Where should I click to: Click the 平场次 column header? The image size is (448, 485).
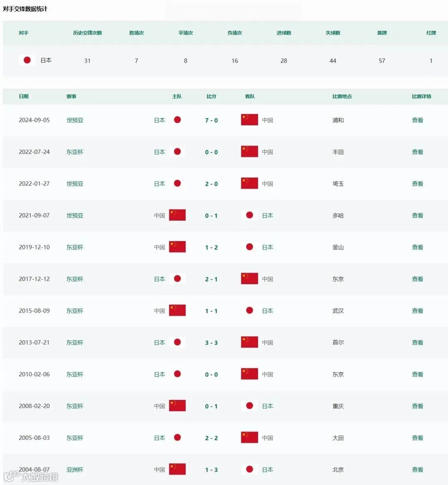(x=185, y=33)
